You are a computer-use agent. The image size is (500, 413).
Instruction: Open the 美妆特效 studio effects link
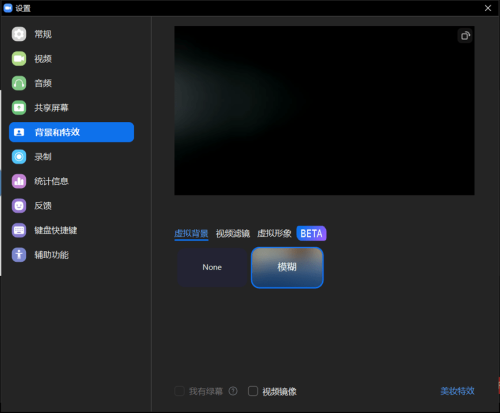(x=457, y=391)
